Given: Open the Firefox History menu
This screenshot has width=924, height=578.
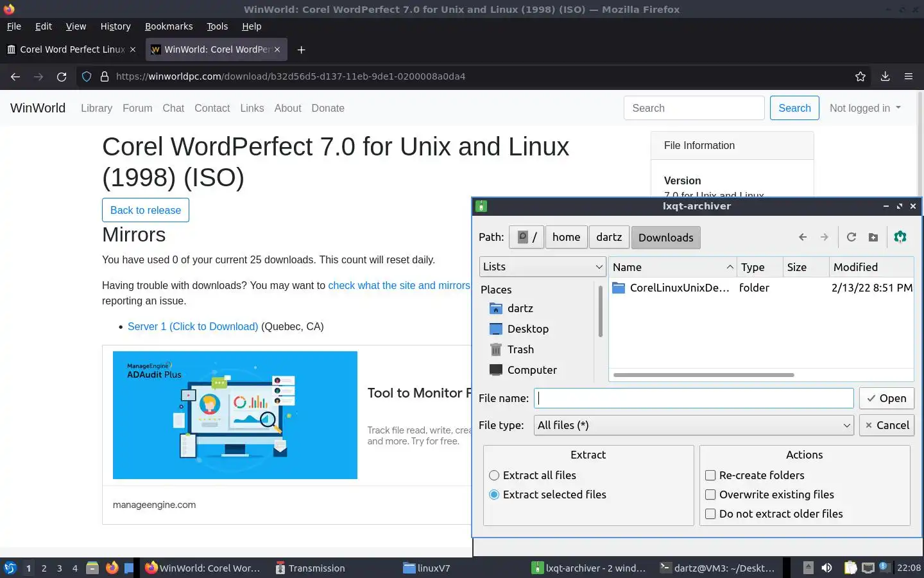Looking at the screenshot, I should pyautogui.click(x=116, y=26).
